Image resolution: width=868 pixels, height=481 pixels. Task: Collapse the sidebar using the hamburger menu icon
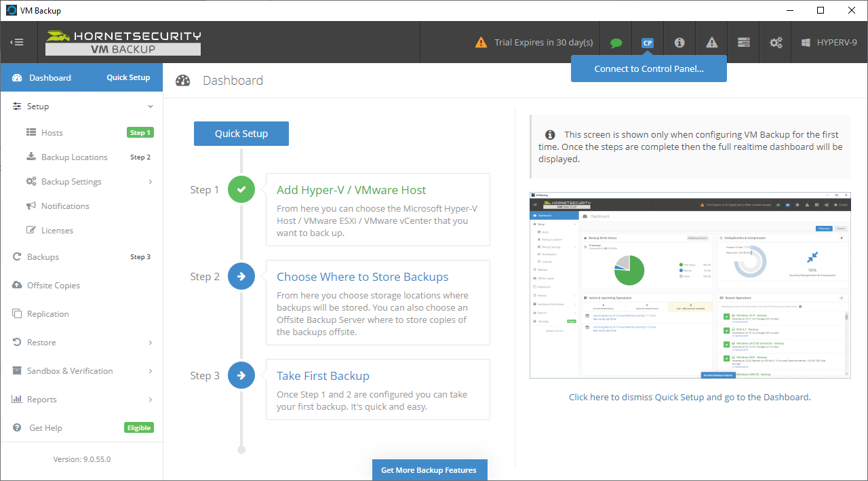coord(16,42)
